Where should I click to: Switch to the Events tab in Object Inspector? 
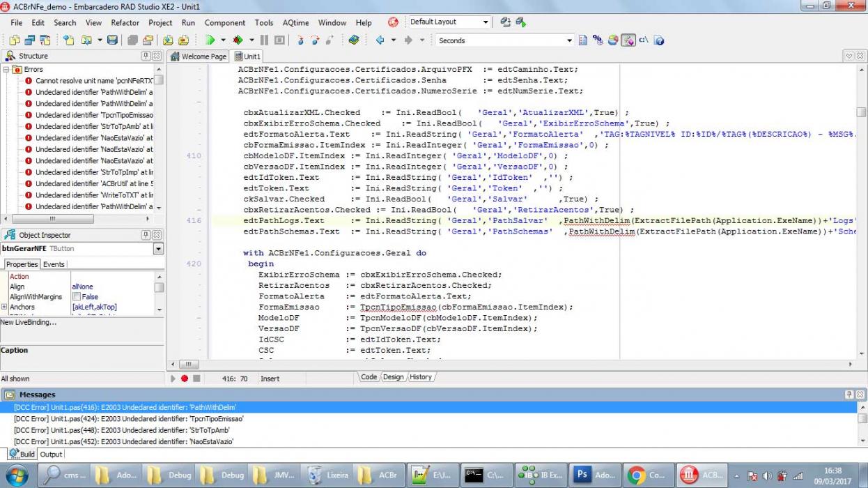pos(54,264)
